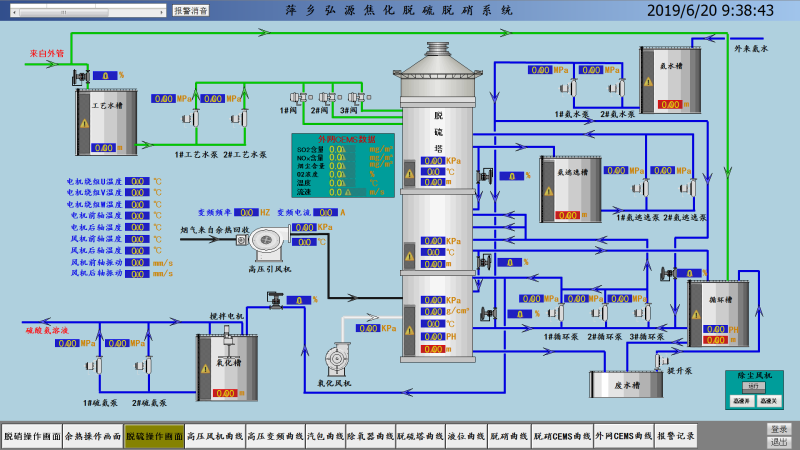Open the 报警记录 alarm log tab

675,436
